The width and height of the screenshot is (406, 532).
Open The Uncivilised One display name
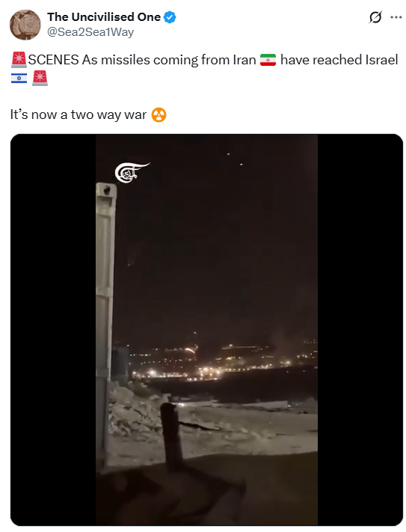(104, 17)
